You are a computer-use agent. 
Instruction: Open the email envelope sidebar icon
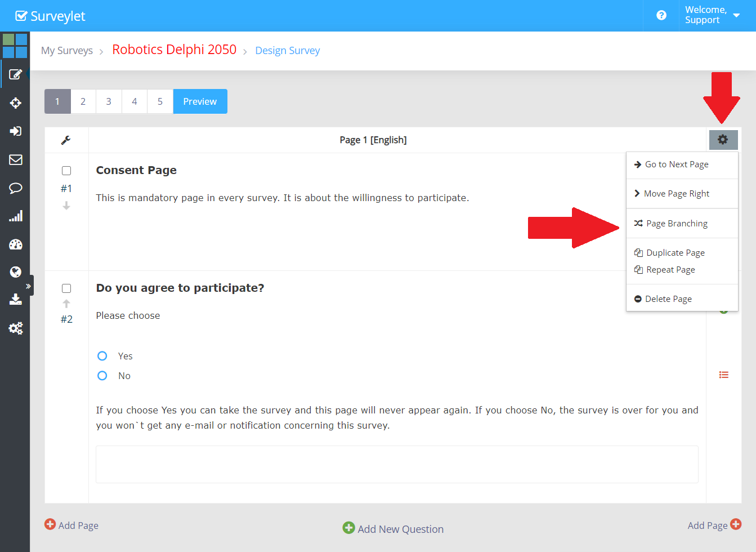[16, 160]
